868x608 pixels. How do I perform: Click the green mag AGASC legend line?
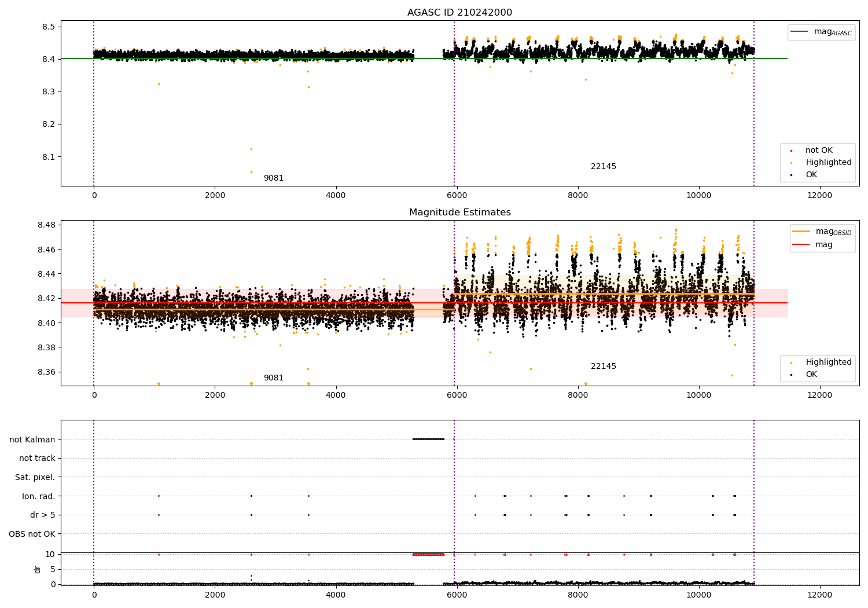pyautogui.click(x=800, y=32)
